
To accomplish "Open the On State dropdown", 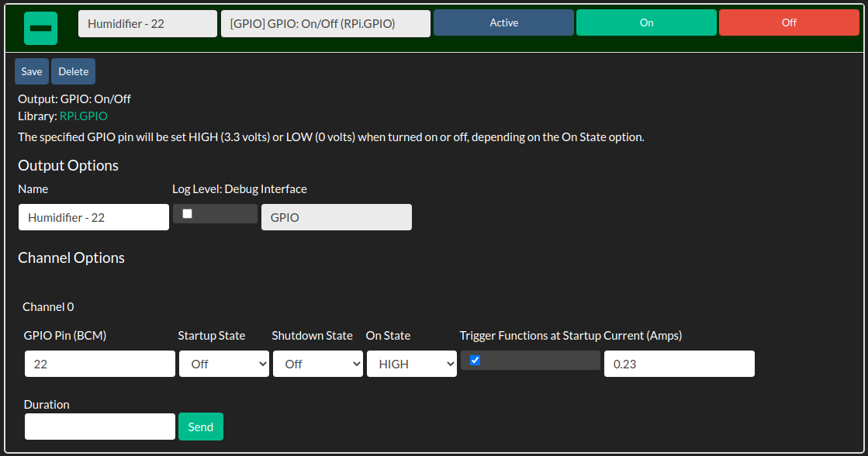I will click(412, 364).
